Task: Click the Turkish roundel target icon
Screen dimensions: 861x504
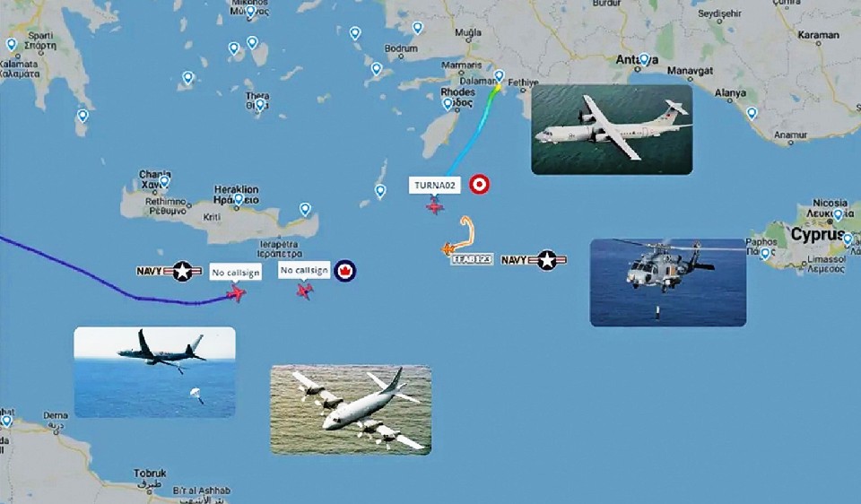Action: tap(479, 185)
